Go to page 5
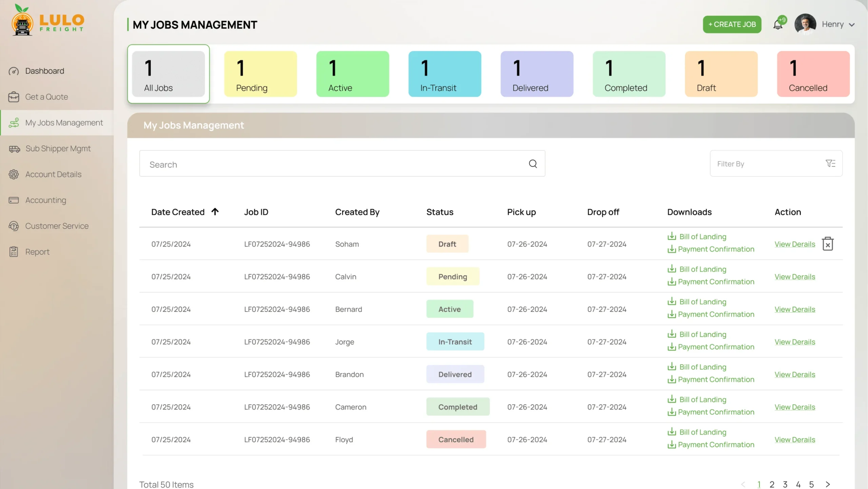This screenshot has width=868, height=489. [811, 484]
